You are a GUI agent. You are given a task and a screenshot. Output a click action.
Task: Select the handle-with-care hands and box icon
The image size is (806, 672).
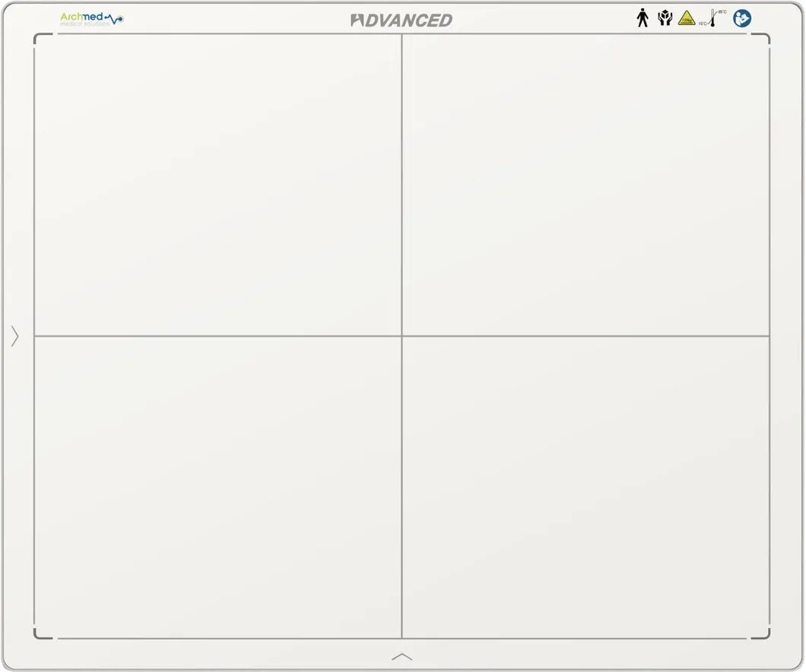(x=665, y=18)
